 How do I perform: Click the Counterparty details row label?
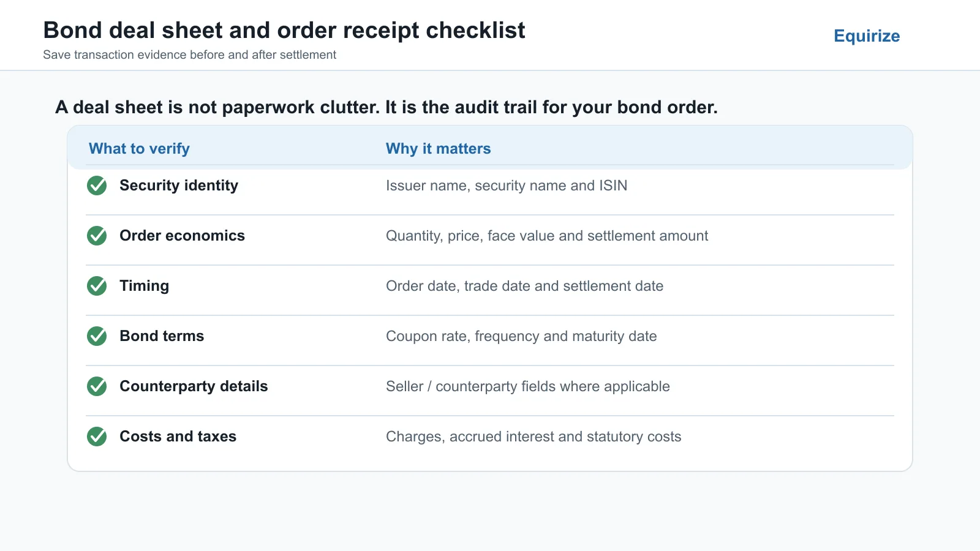pyautogui.click(x=194, y=386)
